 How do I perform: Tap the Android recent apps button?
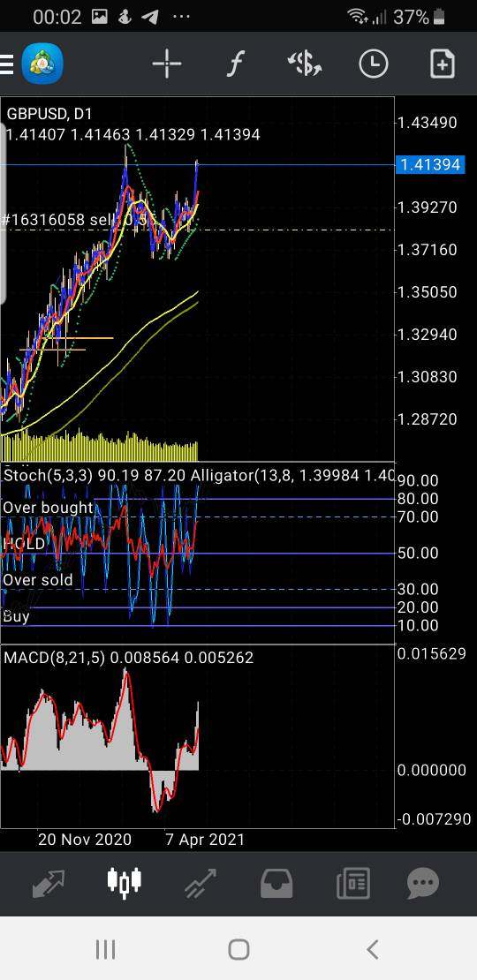[x=106, y=949]
